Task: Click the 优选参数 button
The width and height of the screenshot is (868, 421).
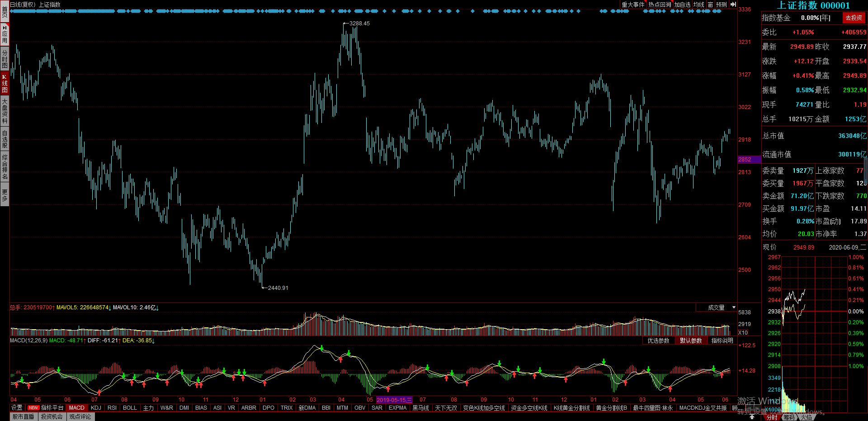Action: click(x=658, y=341)
